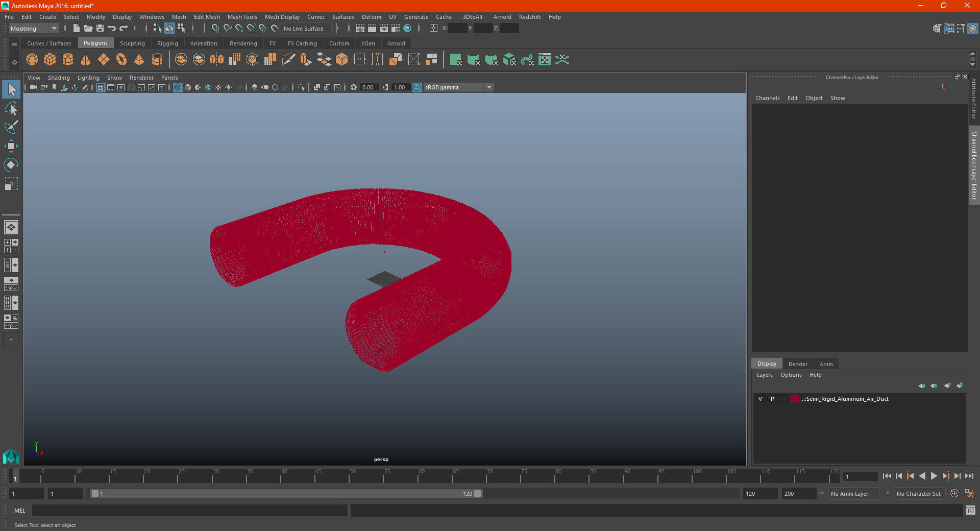Click the Extrude shelf icon
The image size is (980, 531).
pyautogui.click(x=306, y=60)
